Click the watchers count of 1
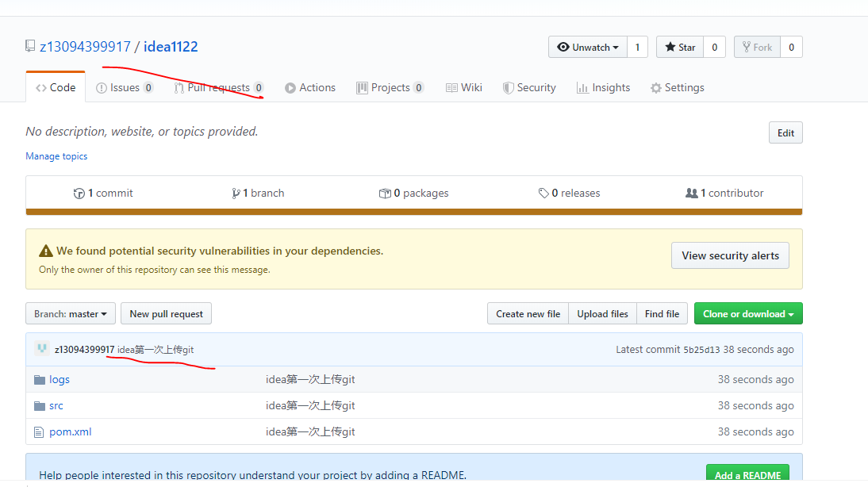 click(x=637, y=47)
